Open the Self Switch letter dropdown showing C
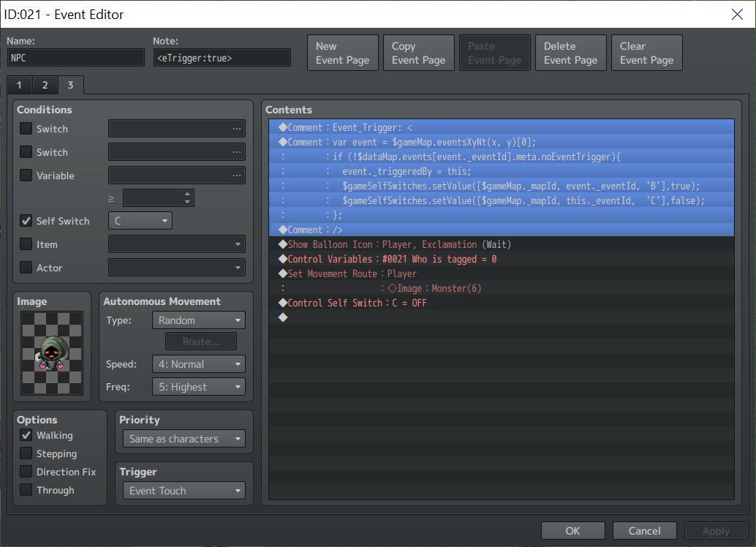Viewport: 756px width, 547px height. (x=139, y=220)
